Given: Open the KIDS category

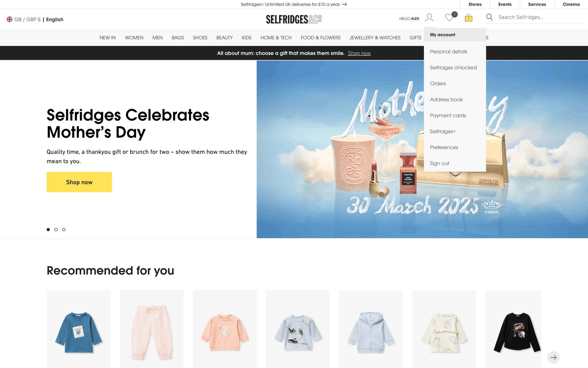Looking at the screenshot, I should click(x=247, y=38).
